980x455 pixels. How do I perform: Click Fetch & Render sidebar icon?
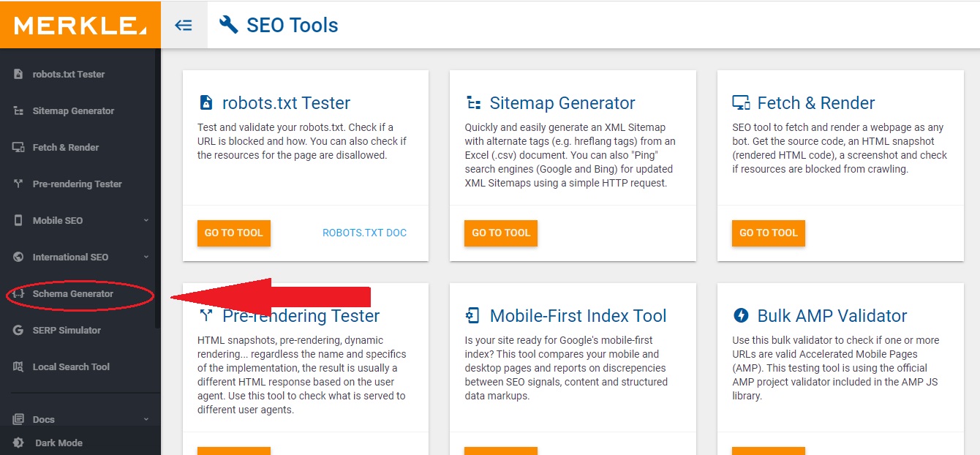tap(18, 147)
